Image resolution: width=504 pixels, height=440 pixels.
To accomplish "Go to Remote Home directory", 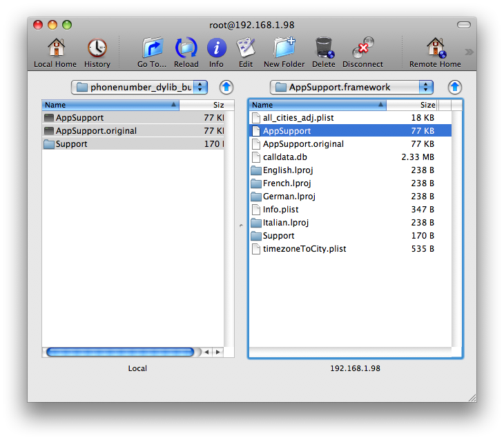I will pyautogui.click(x=435, y=48).
